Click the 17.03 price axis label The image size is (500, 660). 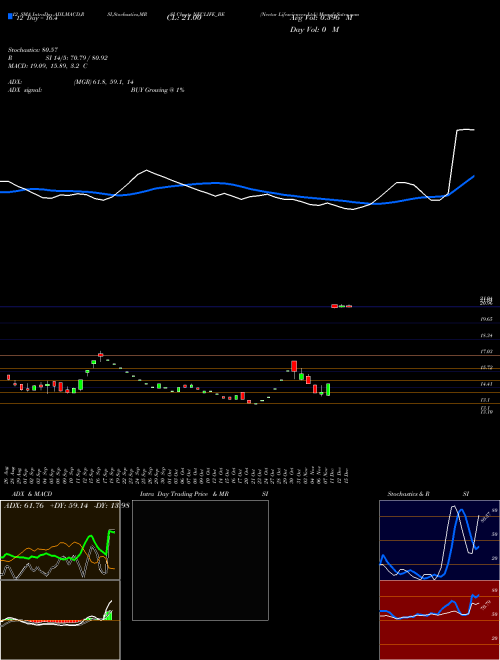[487, 351]
